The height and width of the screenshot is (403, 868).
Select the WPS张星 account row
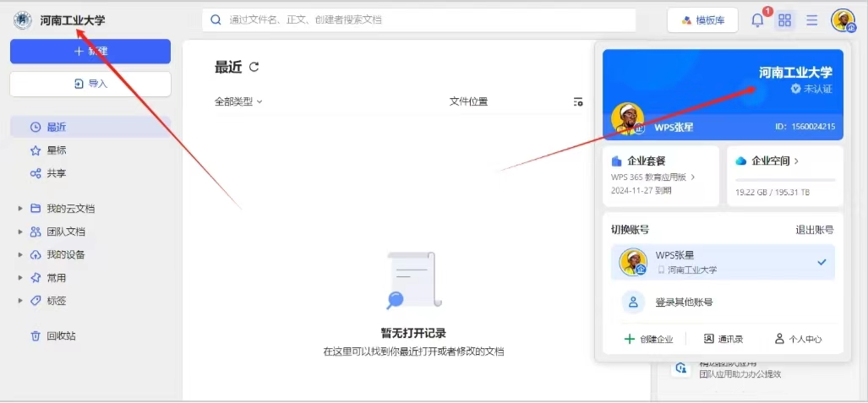(723, 262)
